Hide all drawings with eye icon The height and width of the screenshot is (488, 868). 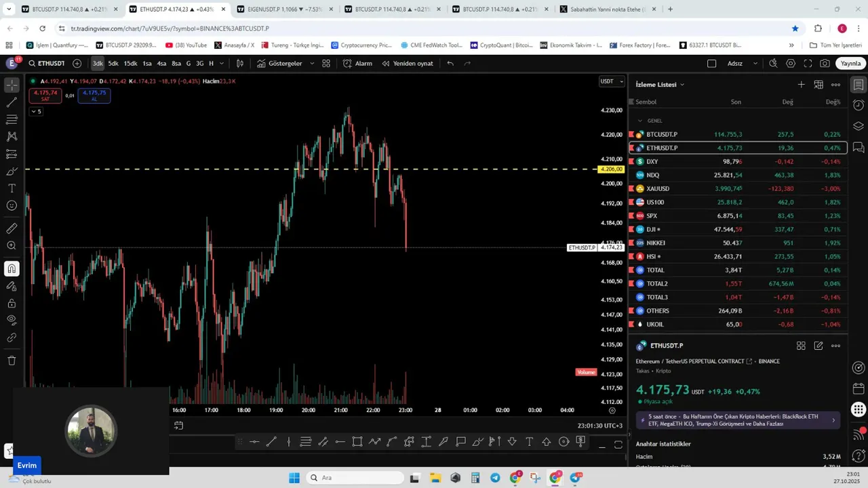(x=12, y=320)
